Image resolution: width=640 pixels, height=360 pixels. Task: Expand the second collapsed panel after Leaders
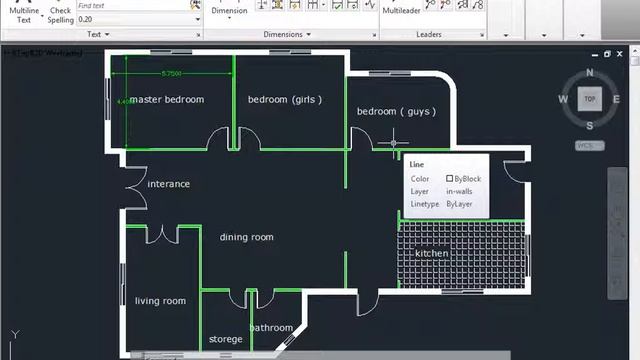[x=544, y=36]
